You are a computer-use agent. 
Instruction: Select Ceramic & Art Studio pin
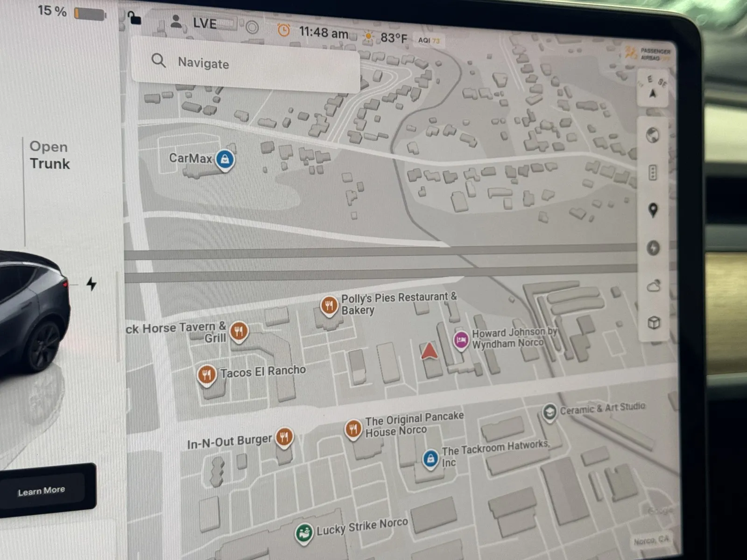[550, 412]
